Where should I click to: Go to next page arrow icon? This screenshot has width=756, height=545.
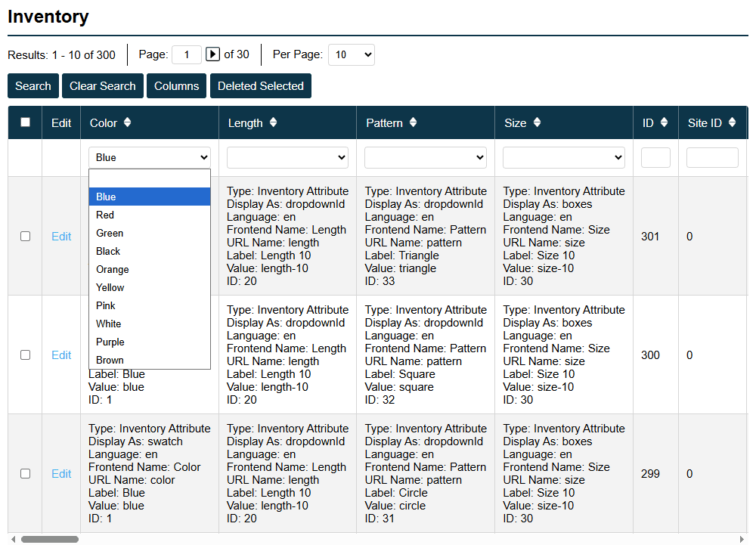(212, 54)
